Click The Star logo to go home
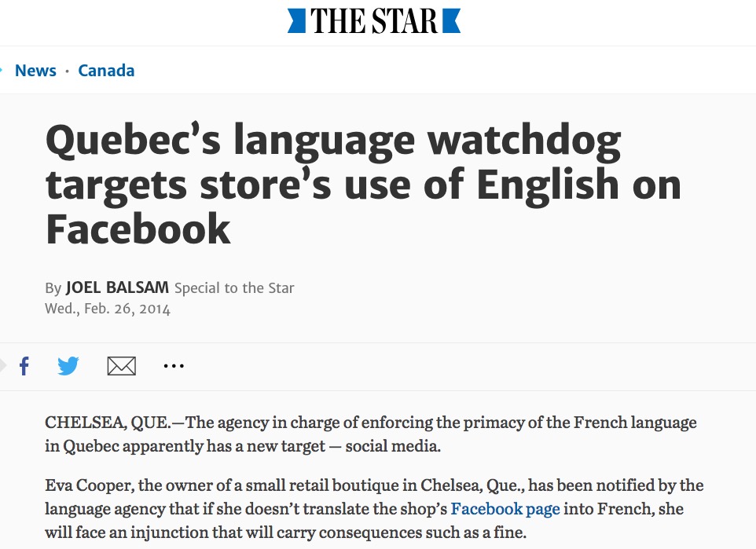The image size is (756, 549). 374,21
